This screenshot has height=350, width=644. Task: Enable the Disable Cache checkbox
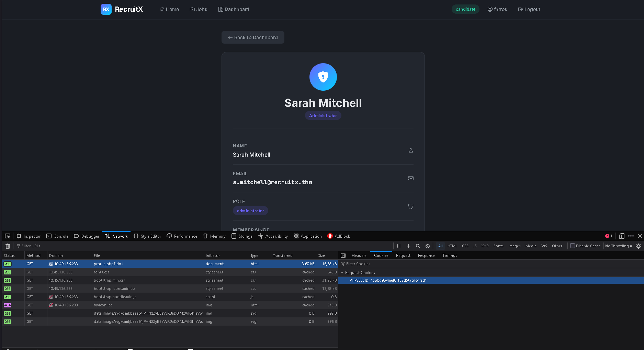pyautogui.click(x=573, y=246)
